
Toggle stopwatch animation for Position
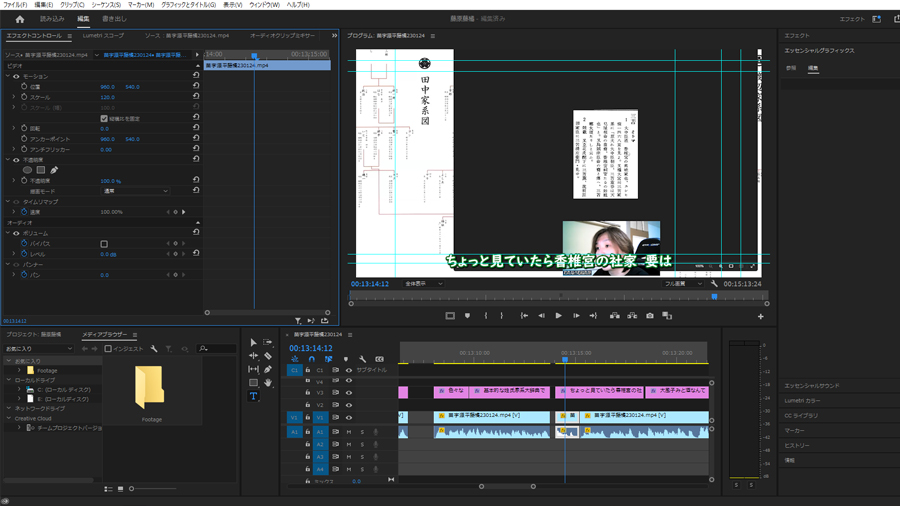pos(24,87)
